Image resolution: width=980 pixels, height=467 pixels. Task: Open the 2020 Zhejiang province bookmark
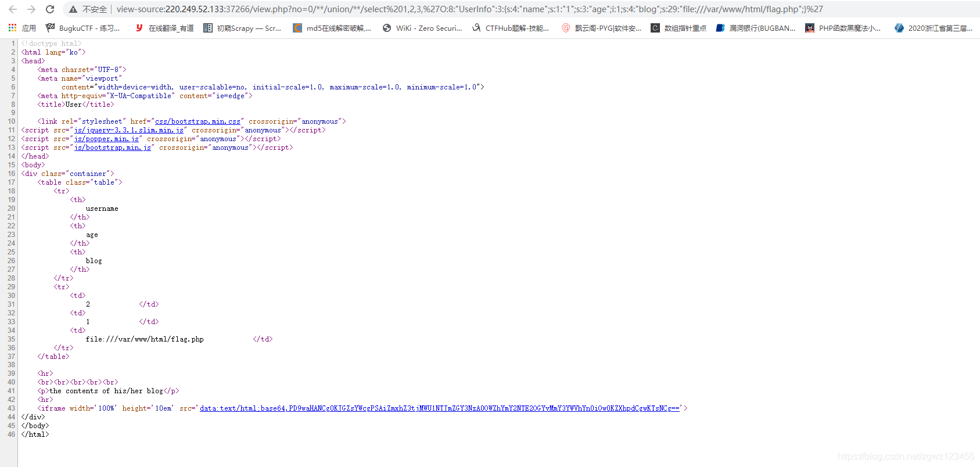(934, 28)
